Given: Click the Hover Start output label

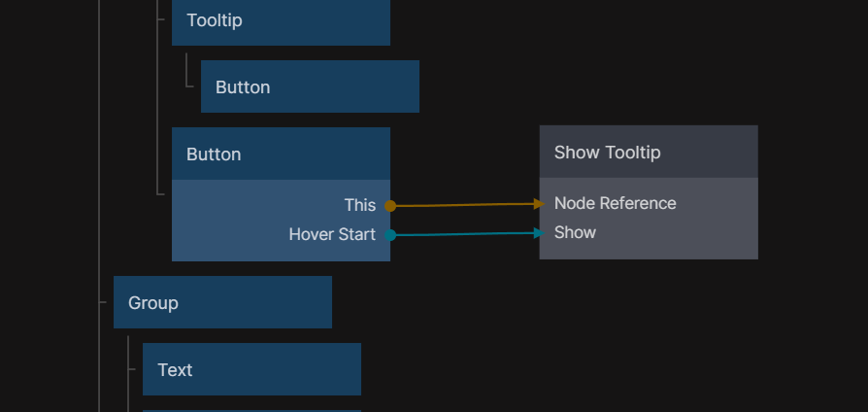Looking at the screenshot, I should 332,234.
